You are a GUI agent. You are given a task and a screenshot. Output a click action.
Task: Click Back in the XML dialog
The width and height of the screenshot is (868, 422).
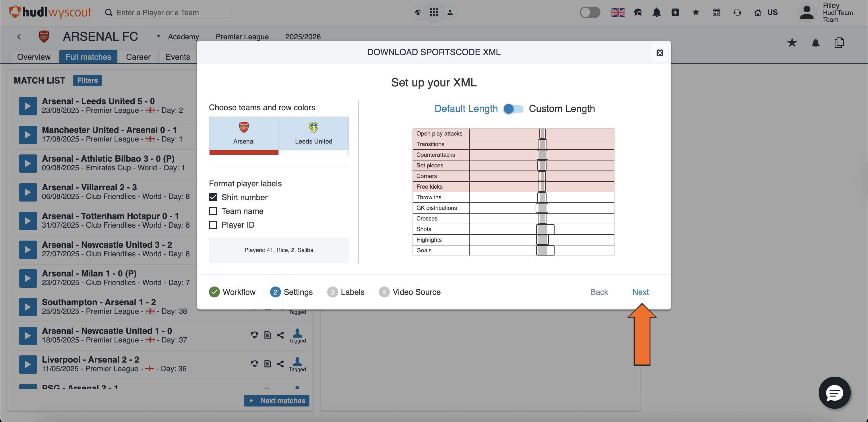(x=599, y=292)
